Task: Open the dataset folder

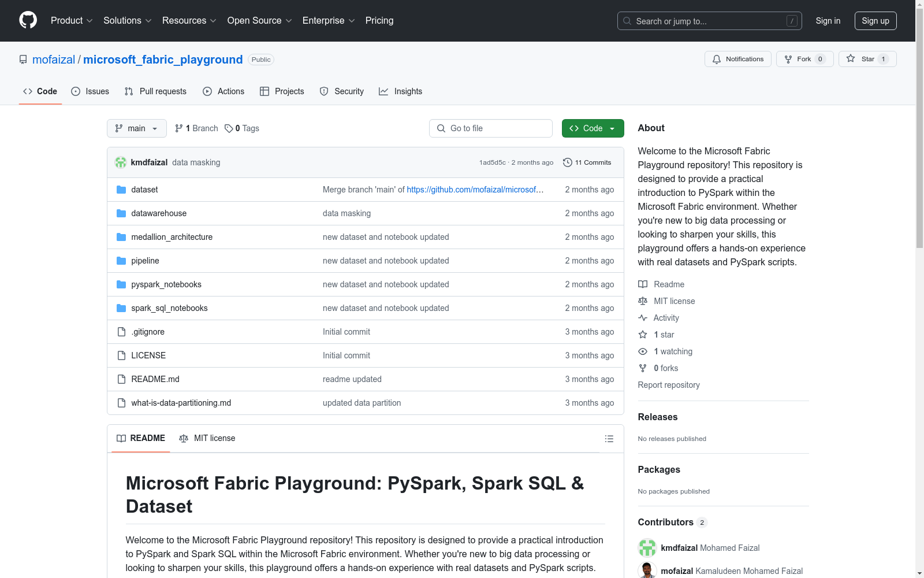Action: [x=144, y=190]
